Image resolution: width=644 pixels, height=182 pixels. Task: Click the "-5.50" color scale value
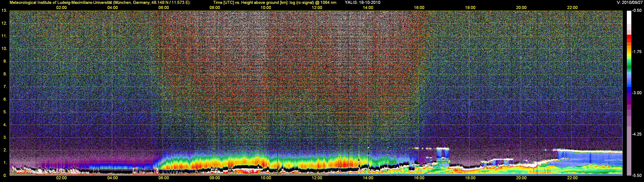pos(637,175)
